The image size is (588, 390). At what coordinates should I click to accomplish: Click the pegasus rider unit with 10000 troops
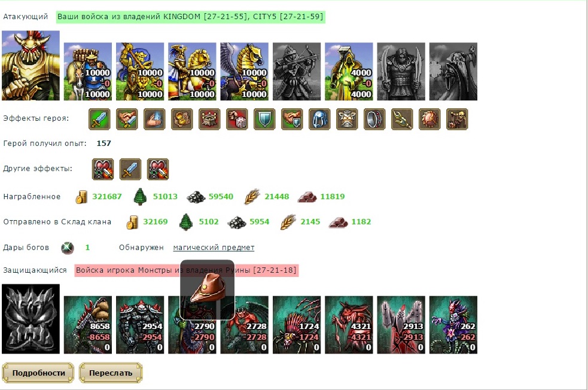point(245,72)
